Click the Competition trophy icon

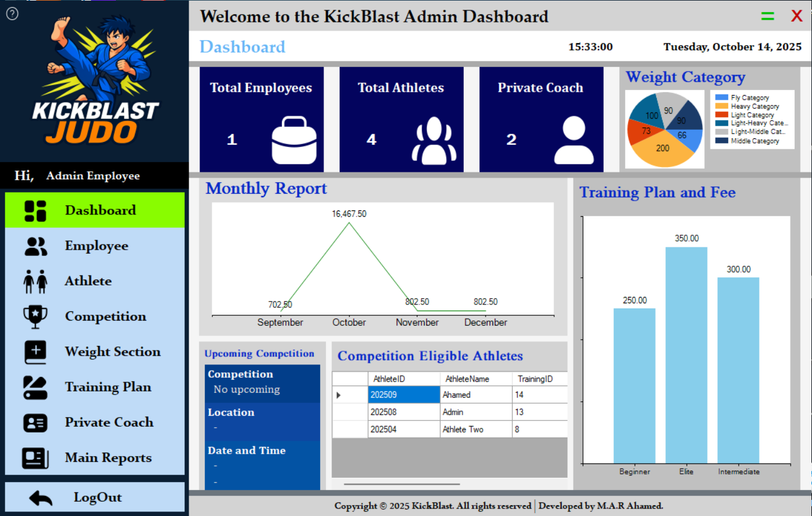coord(35,317)
